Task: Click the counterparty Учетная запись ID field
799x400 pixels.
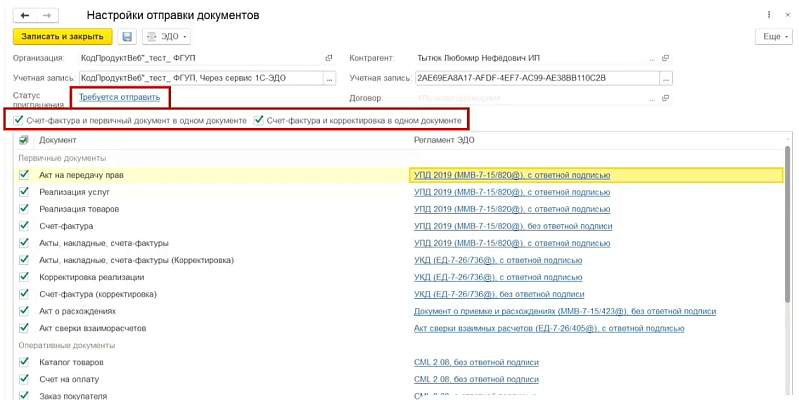Action: point(538,78)
